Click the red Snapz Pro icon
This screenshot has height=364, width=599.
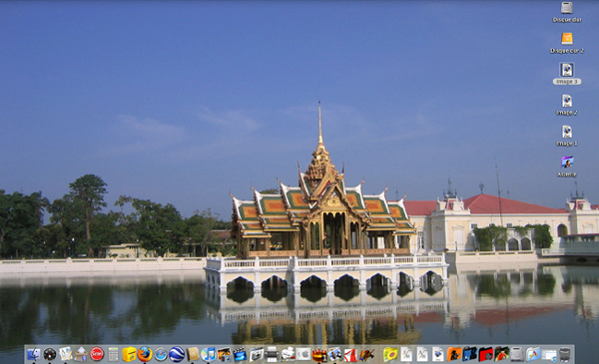click(97, 354)
